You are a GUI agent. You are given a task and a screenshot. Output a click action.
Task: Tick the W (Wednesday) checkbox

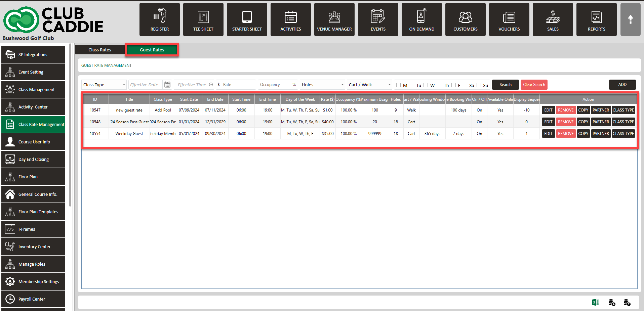pos(426,85)
